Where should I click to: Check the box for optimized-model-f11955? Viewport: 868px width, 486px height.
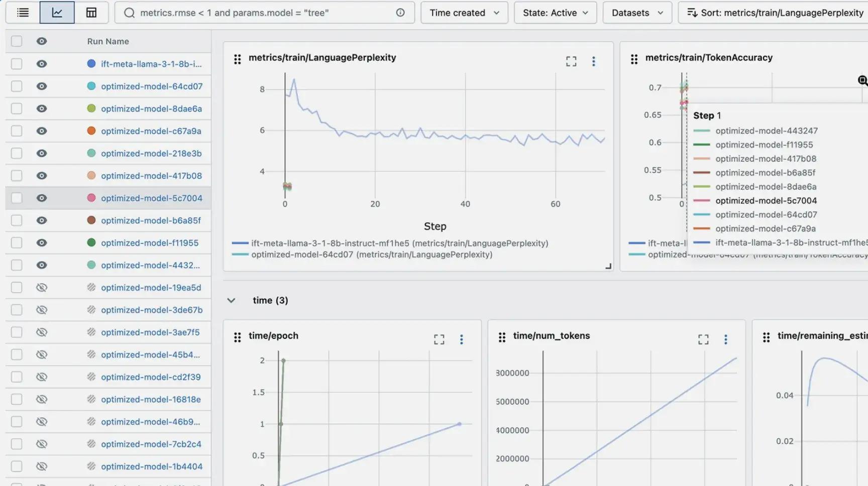pos(17,242)
